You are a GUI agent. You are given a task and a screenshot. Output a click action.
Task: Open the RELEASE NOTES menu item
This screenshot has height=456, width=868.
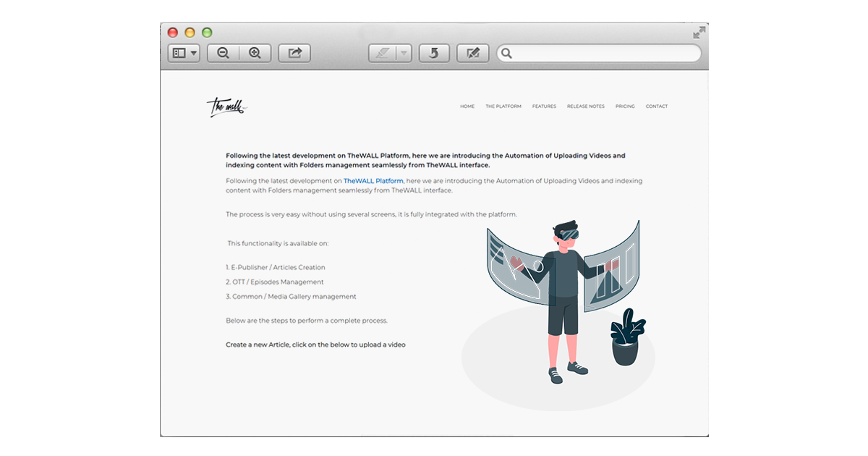coord(586,106)
